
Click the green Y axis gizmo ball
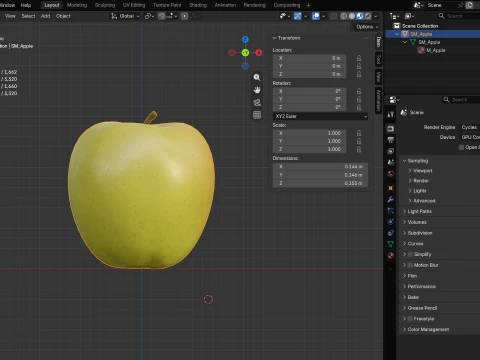click(245, 53)
